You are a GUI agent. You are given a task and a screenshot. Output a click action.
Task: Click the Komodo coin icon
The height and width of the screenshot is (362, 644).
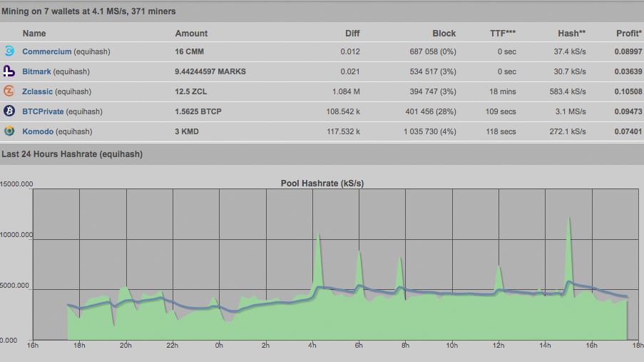click(9, 131)
